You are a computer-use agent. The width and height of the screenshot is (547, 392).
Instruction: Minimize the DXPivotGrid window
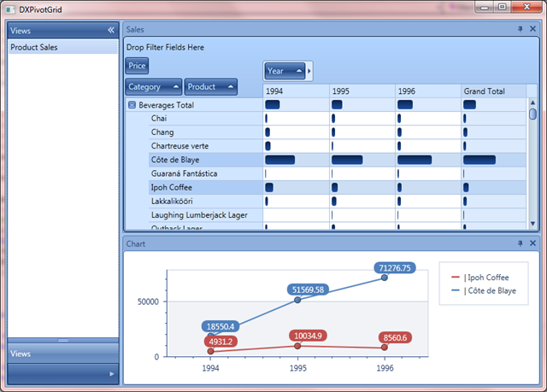click(x=485, y=7)
